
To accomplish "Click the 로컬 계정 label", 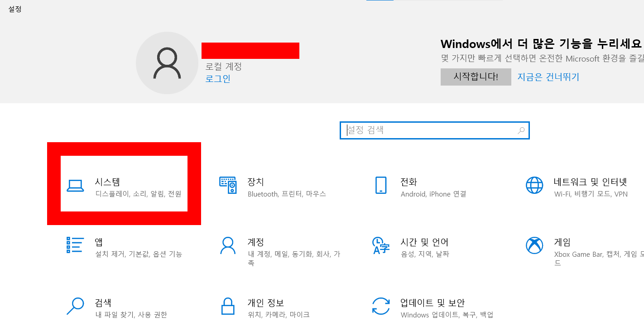I will 224,67.
